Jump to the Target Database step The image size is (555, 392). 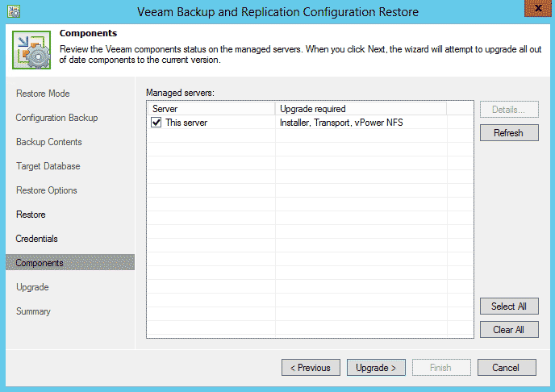48,166
